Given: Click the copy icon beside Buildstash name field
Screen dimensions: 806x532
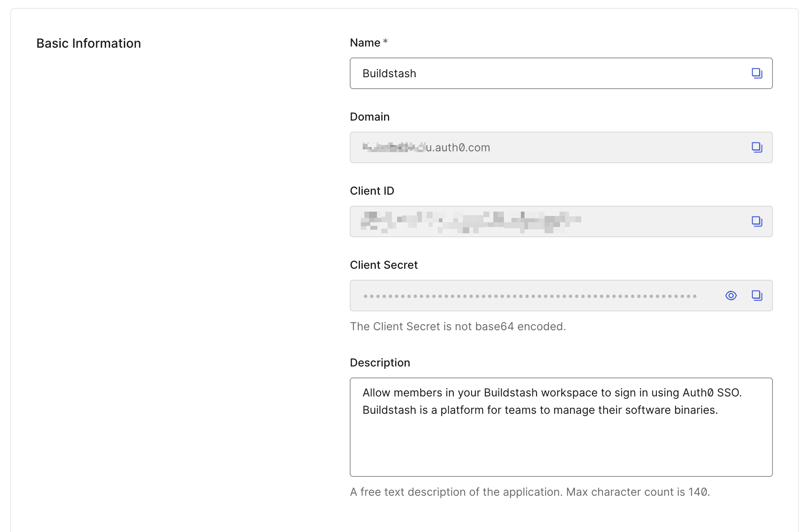Looking at the screenshot, I should point(757,73).
